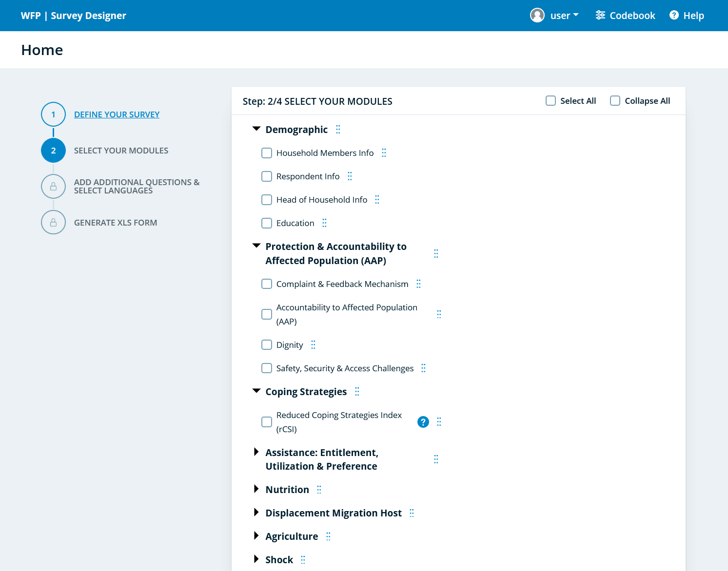Click drag handle for Accountability to Affected Population
728x571 pixels.
pyautogui.click(x=439, y=314)
